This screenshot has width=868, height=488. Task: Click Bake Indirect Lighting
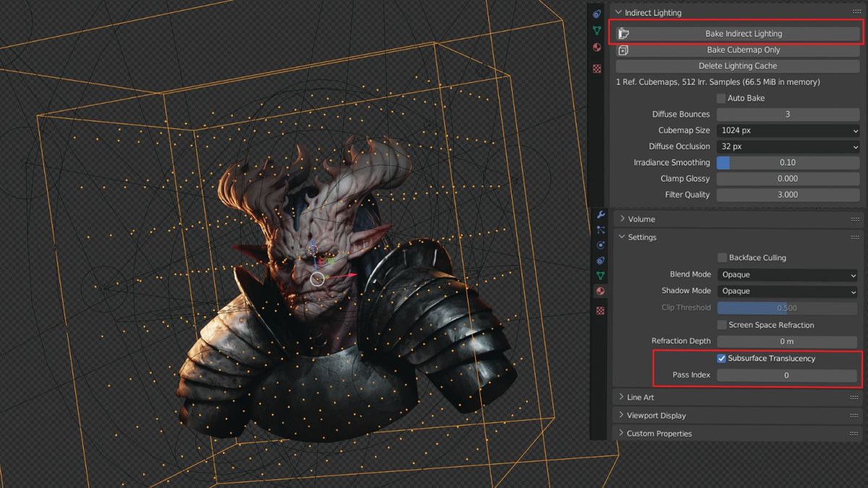click(744, 33)
